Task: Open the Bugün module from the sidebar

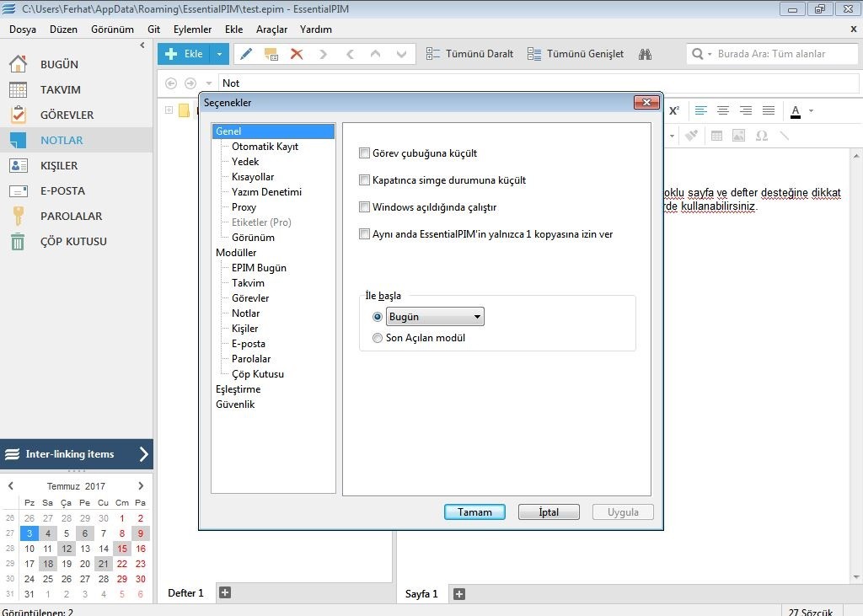Action: point(60,64)
